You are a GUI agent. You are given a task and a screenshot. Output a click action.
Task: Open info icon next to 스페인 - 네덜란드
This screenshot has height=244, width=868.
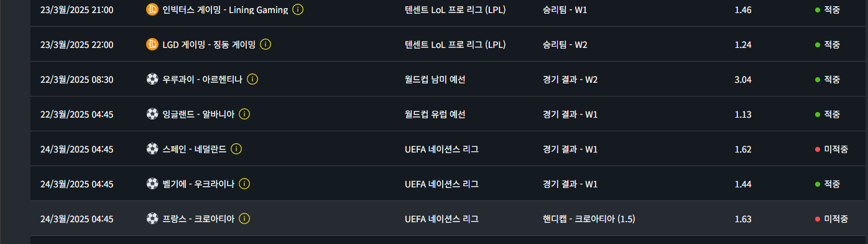tap(236, 149)
